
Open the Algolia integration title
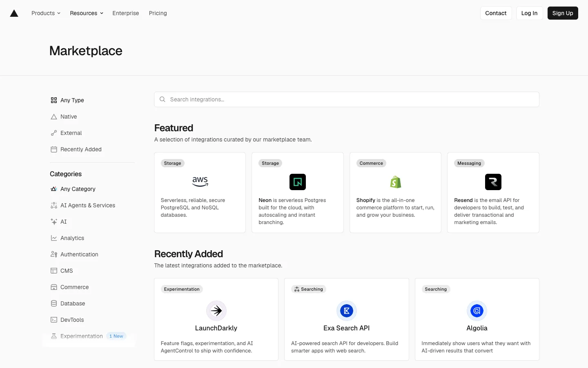pyautogui.click(x=477, y=328)
